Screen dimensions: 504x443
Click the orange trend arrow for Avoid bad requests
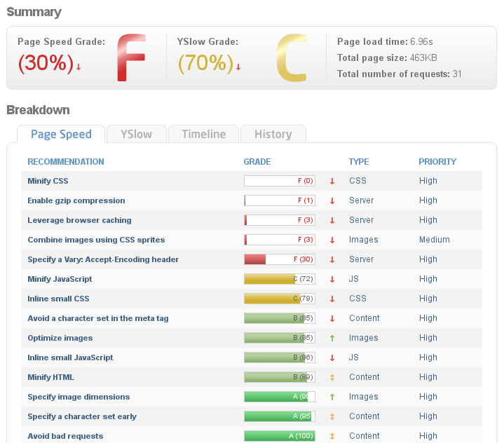click(x=332, y=436)
